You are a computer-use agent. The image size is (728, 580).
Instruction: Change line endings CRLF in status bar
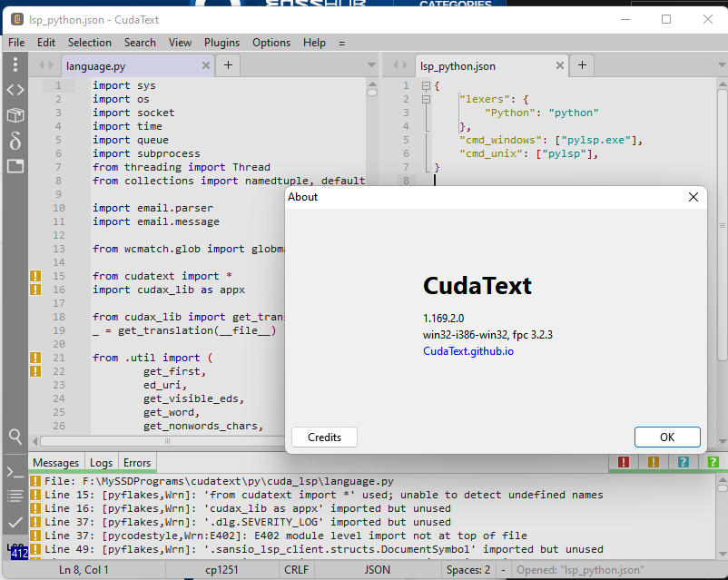296,570
